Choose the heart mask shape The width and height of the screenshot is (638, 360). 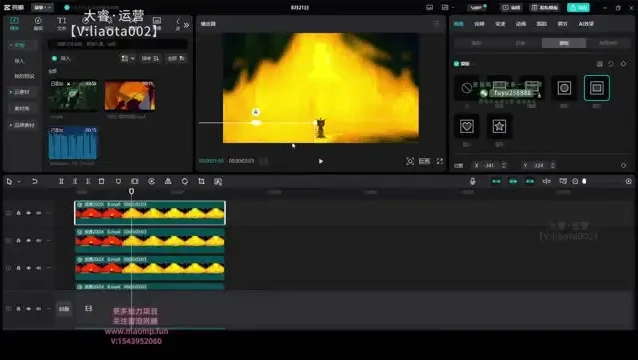coord(467,127)
